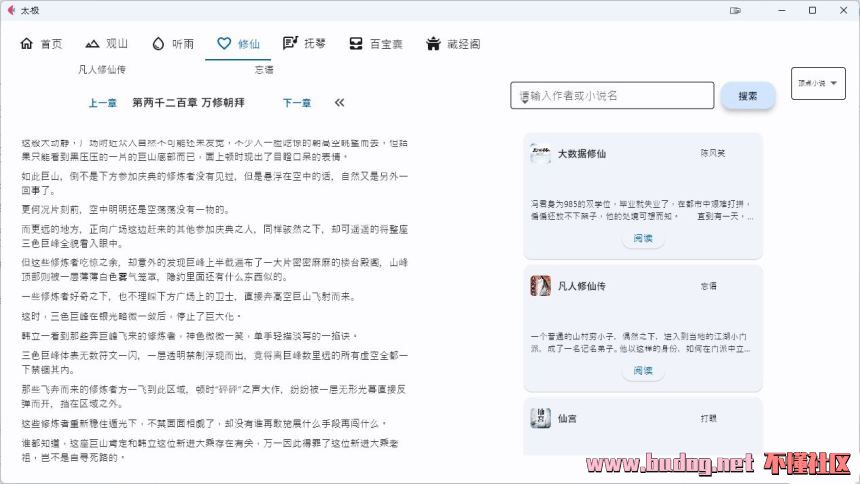Collapse panel with double chevron icon
The height and width of the screenshot is (484, 860).
coord(340,103)
